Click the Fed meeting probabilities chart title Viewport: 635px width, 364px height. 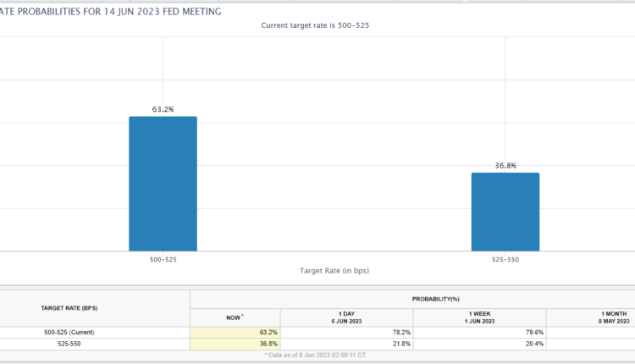pyautogui.click(x=110, y=11)
